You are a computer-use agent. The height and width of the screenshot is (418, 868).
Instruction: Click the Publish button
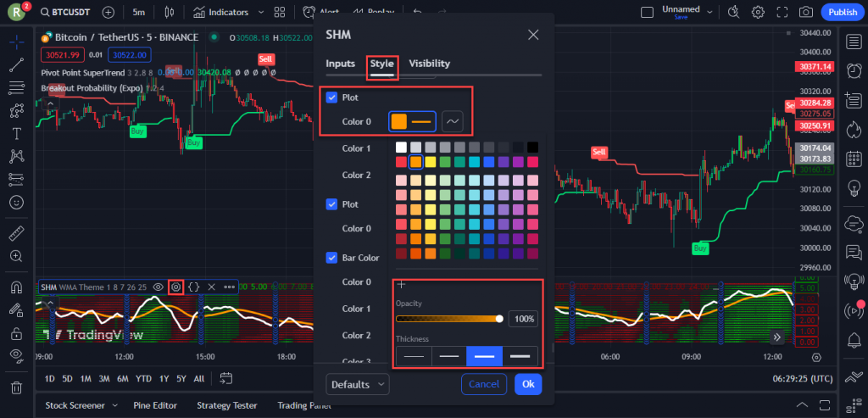click(843, 12)
